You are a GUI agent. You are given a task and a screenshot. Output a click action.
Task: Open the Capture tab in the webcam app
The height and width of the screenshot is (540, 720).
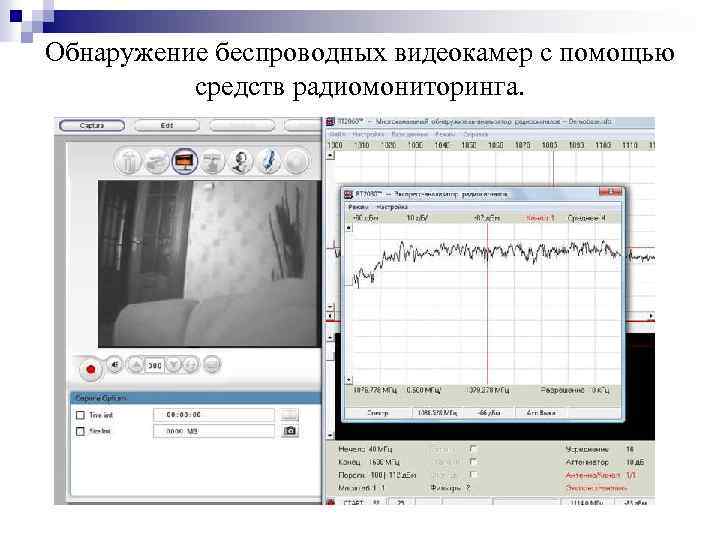pos(92,125)
